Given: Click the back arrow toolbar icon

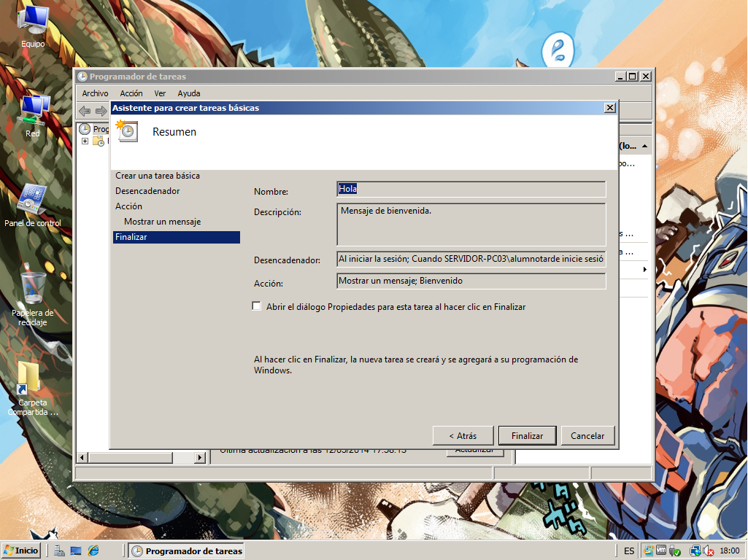Looking at the screenshot, I should click(x=85, y=111).
